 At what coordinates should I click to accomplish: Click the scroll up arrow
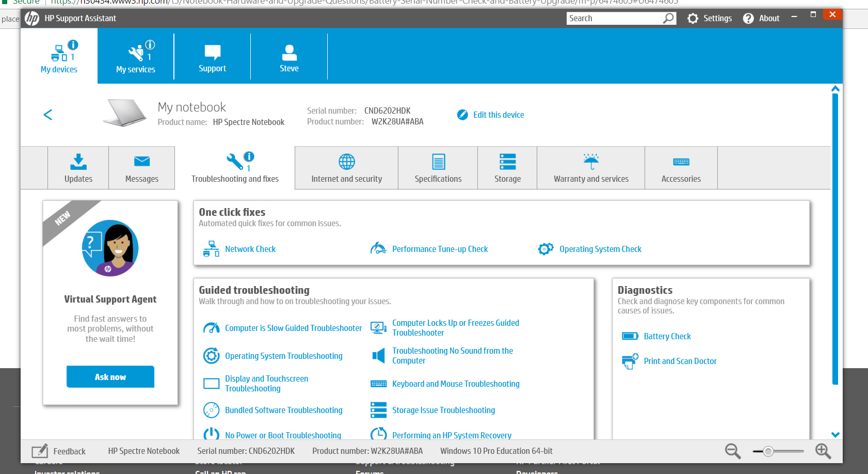tap(835, 89)
